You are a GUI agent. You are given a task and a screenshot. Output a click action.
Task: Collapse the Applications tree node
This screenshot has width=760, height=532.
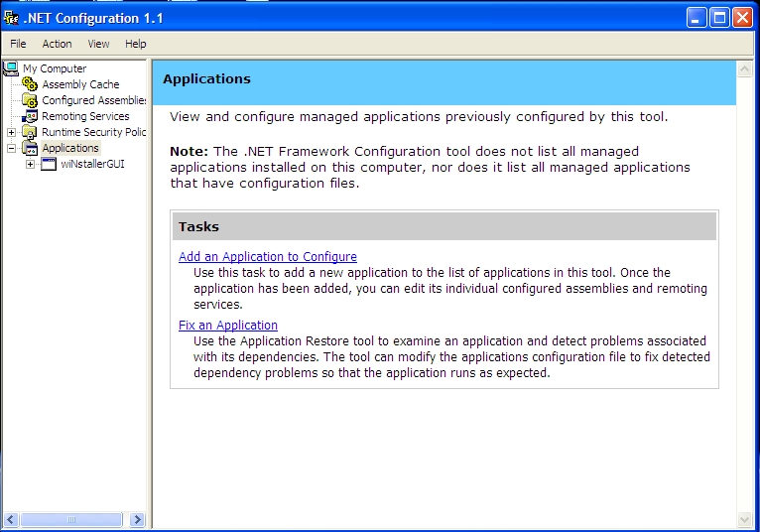click(x=11, y=148)
